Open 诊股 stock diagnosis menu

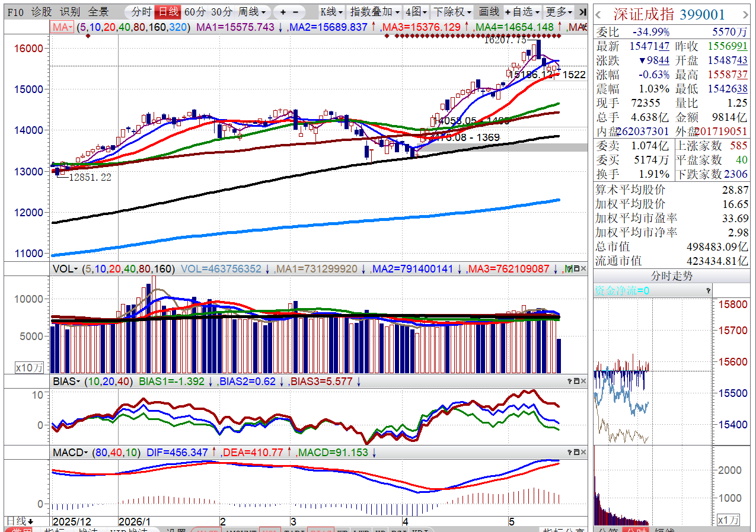42,12
